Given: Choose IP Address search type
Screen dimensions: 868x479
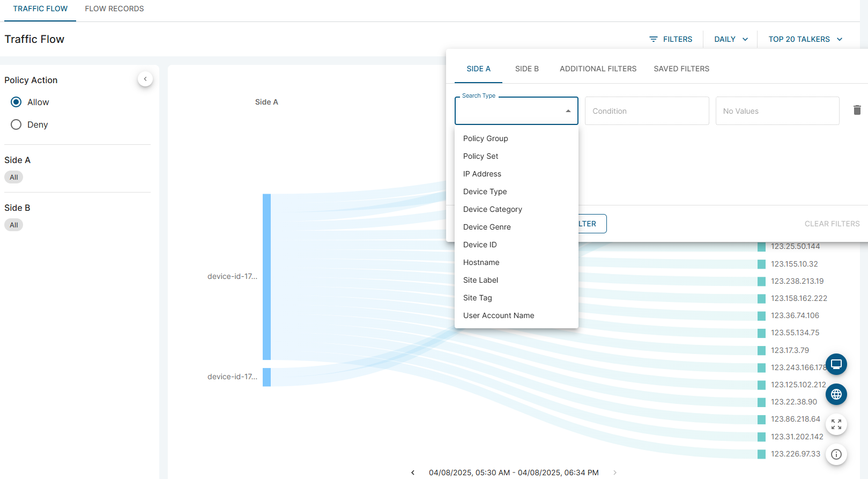Looking at the screenshot, I should [x=516, y=174].
